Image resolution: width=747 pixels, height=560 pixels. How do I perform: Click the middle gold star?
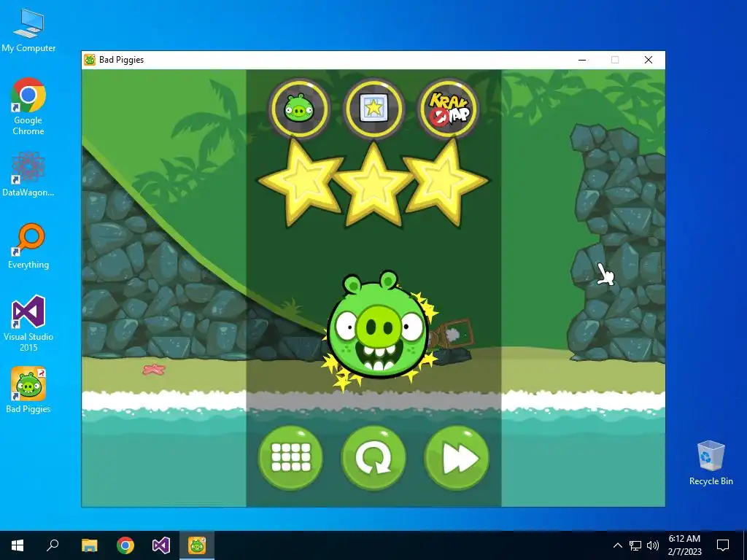tap(373, 184)
